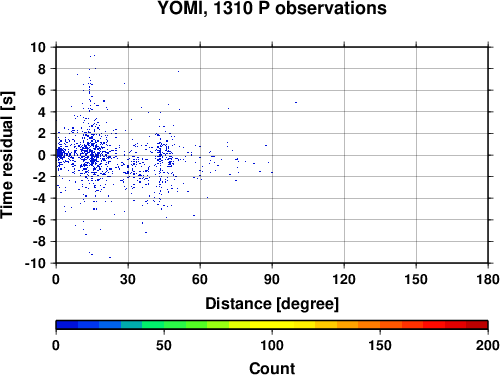Image resolution: width=500 pixels, height=375 pixels.
Task: Click y-axis tick label '-4'
Action: point(39,198)
